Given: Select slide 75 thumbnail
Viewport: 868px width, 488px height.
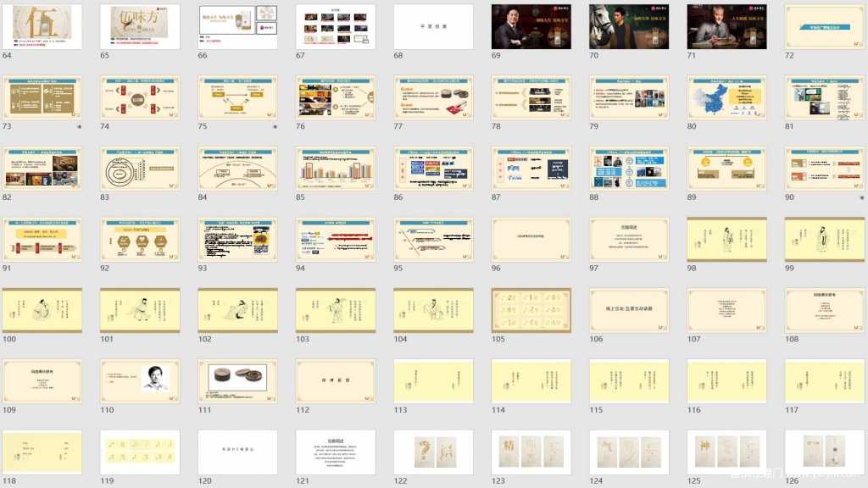Looking at the screenshot, I should point(238,98).
